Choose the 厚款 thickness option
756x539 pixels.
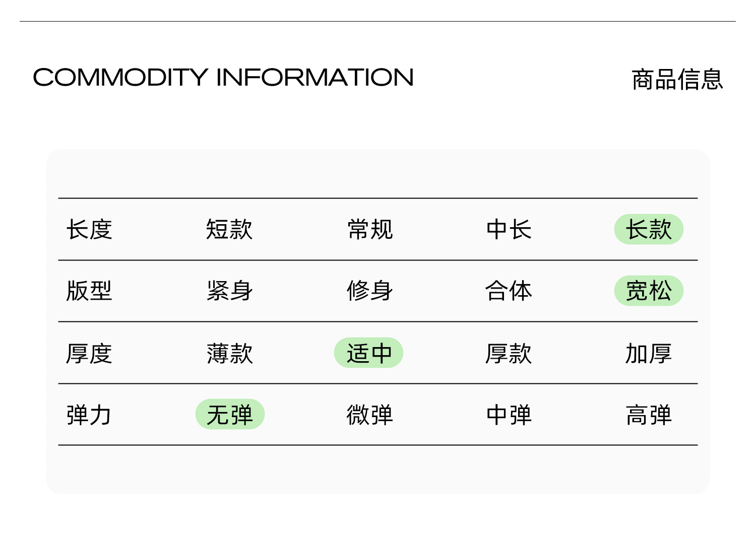tap(509, 353)
